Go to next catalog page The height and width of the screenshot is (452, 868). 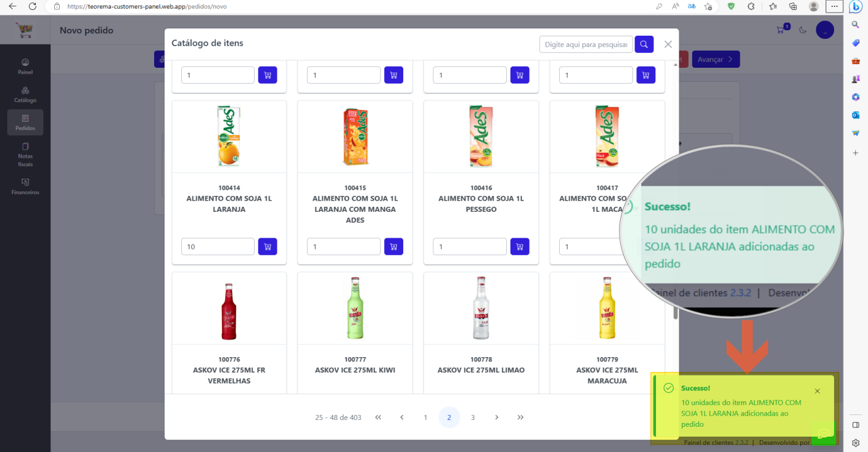point(497,417)
